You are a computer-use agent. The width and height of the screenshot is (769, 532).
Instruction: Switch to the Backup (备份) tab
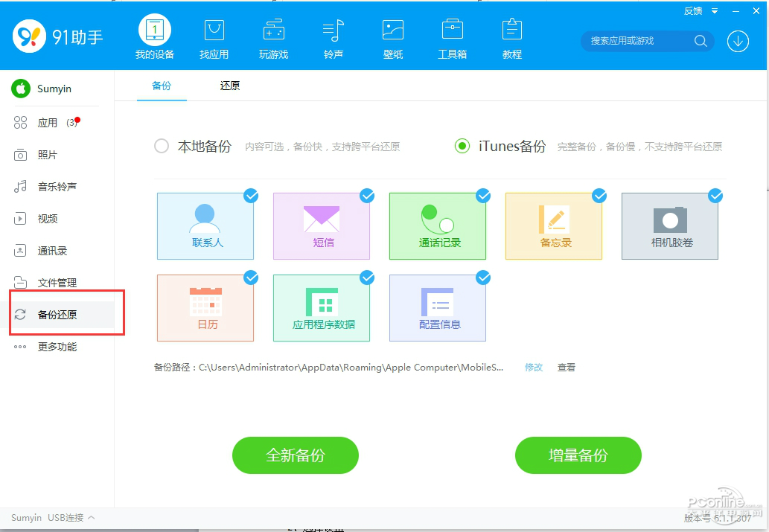(162, 86)
